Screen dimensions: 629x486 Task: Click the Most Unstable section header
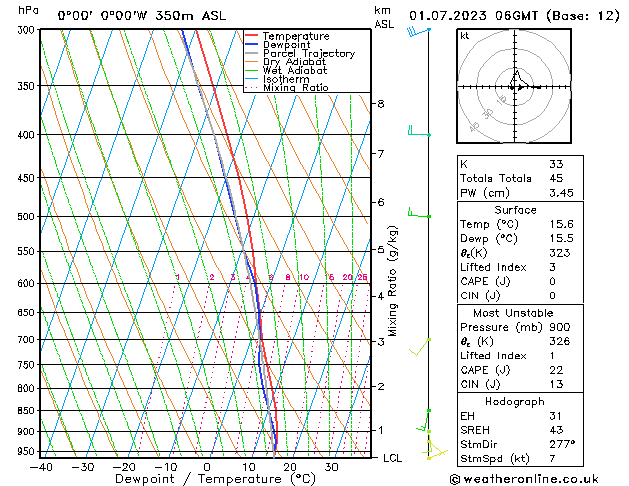(515, 313)
